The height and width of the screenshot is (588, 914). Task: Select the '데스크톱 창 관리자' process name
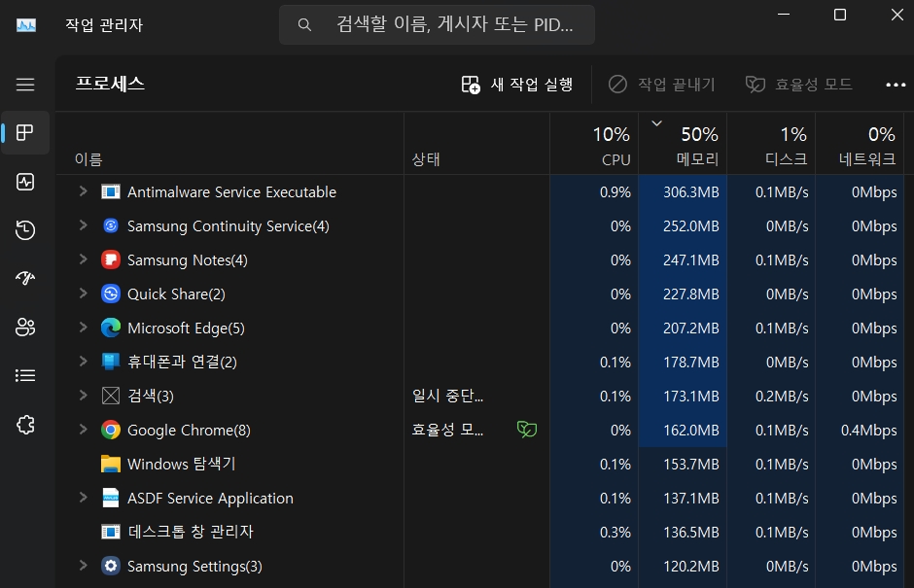point(191,532)
